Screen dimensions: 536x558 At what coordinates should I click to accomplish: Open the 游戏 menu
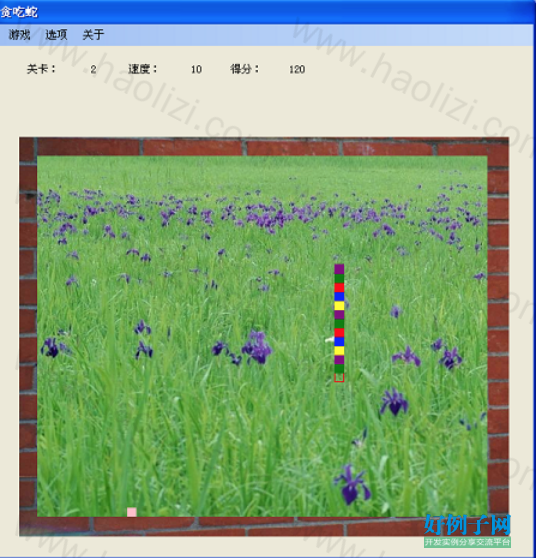(19, 35)
